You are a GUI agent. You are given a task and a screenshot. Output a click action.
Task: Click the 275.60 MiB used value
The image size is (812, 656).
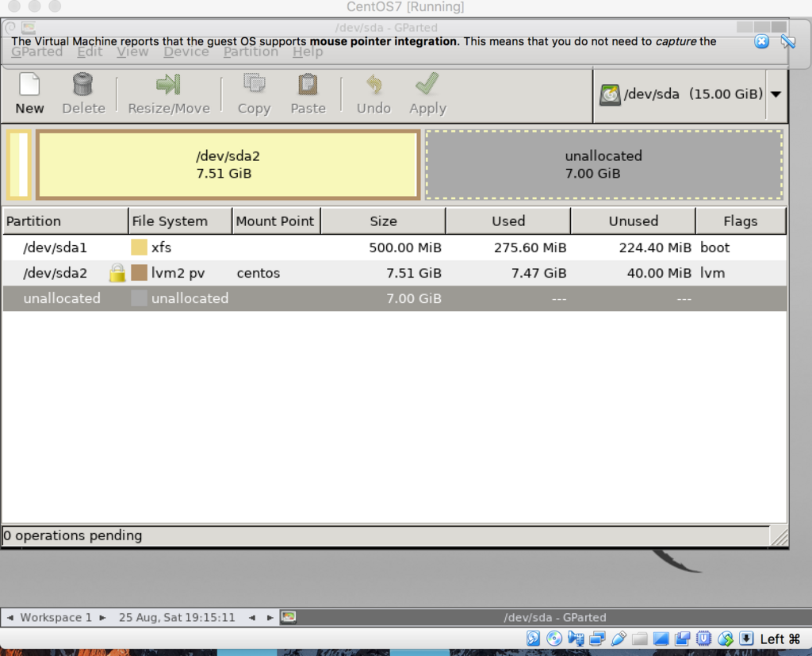point(530,247)
